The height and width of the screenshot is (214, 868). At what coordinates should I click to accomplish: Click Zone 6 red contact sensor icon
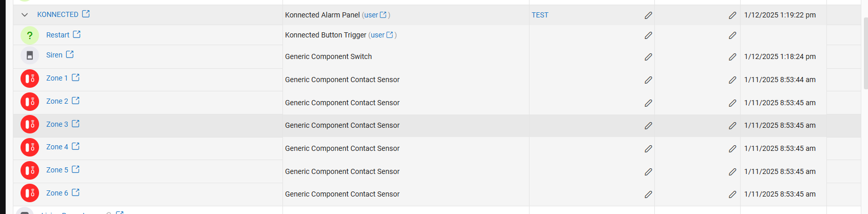coord(30,193)
